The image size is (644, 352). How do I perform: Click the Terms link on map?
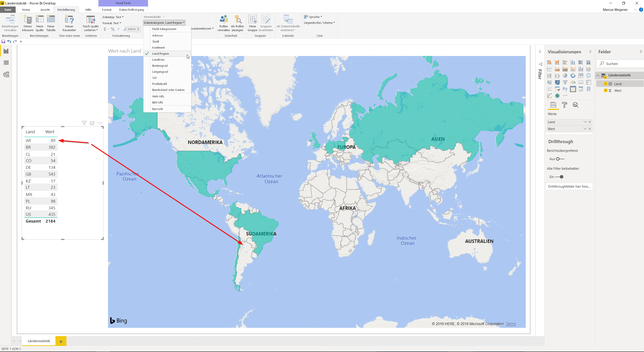pos(511,324)
